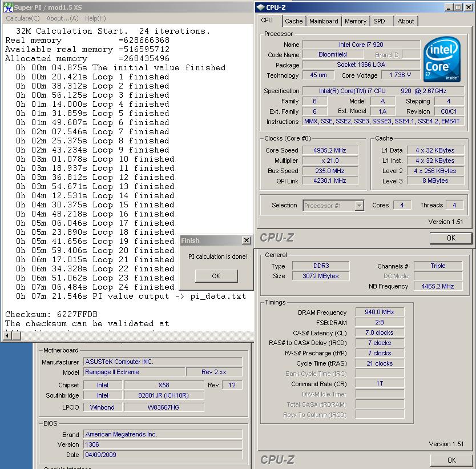Switch to the Cache tab
The height and width of the screenshot is (469, 476).
click(293, 21)
